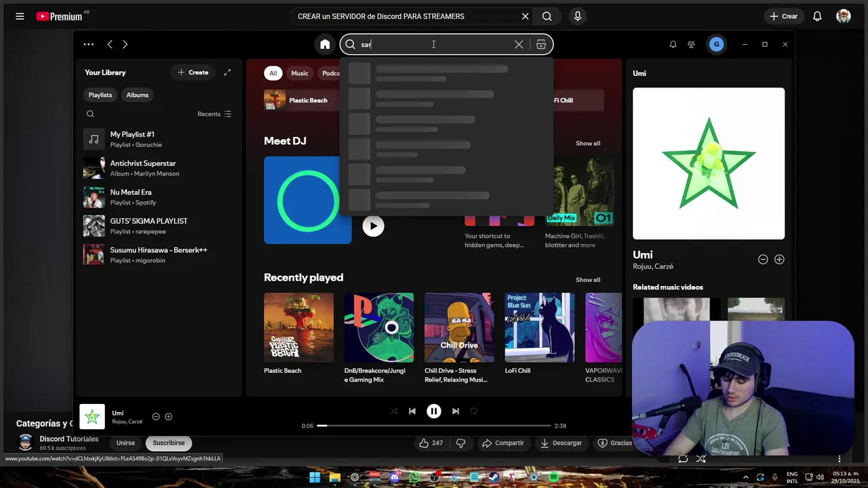The width and height of the screenshot is (868, 488).
Task: Add Umi via plus icon in right panel
Action: [x=779, y=260]
